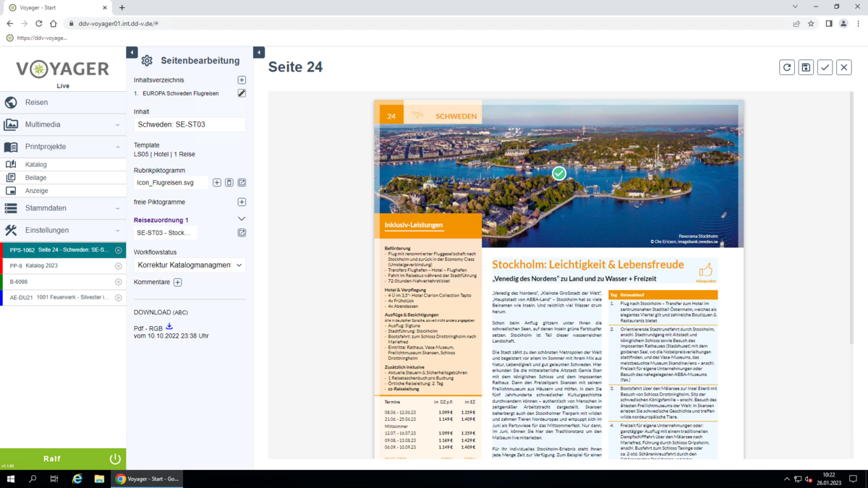The image size is (868, 488).
Task: Expand the Multimedia menu
Action: [63, 124]
